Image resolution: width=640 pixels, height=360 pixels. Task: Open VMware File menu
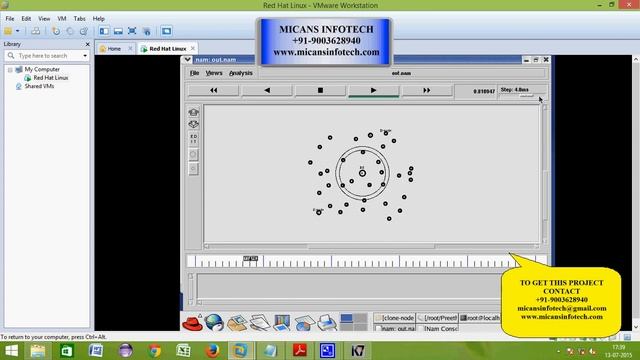point(10,19)
